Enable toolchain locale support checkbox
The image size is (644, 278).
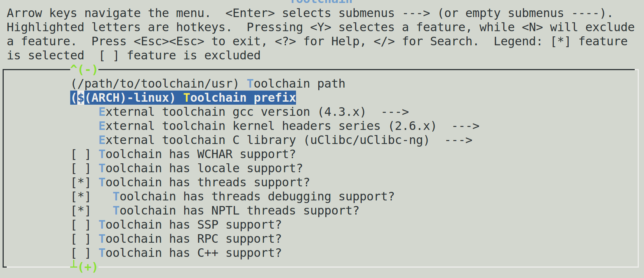(x=81, y=169)
